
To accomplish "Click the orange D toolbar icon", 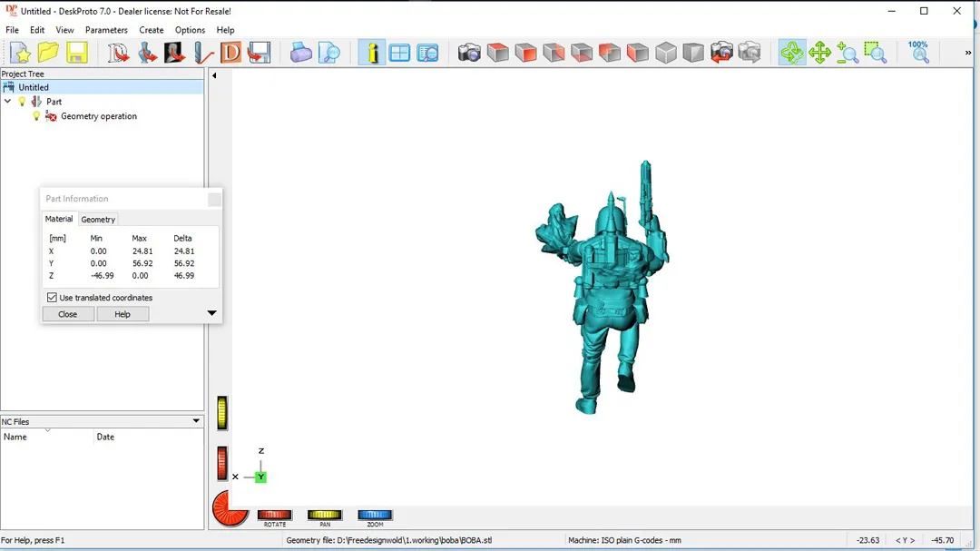I will [230, 54].
